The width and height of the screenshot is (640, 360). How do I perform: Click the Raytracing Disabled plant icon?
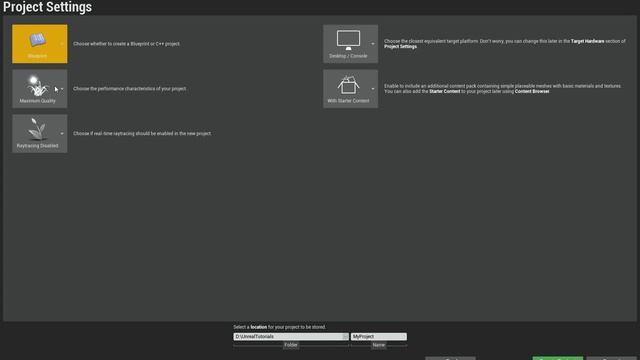[37, 130]
